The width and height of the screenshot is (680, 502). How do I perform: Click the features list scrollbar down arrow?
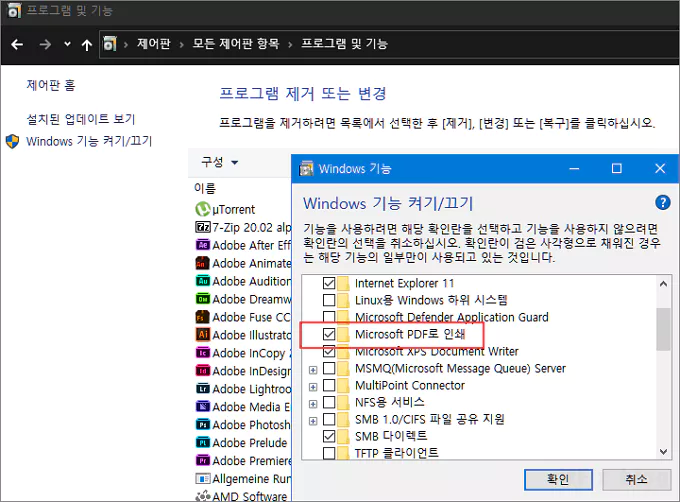[663, 451]
